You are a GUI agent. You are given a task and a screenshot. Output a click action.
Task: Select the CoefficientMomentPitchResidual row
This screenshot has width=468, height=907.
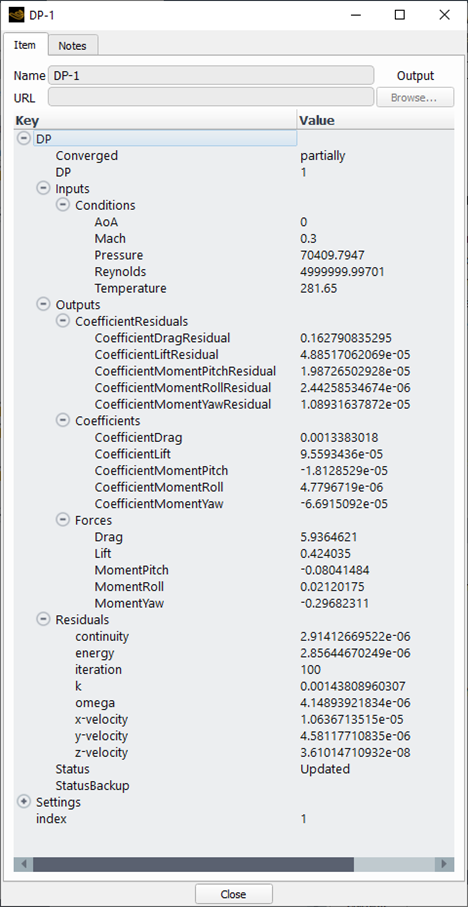tap(234, 371)
